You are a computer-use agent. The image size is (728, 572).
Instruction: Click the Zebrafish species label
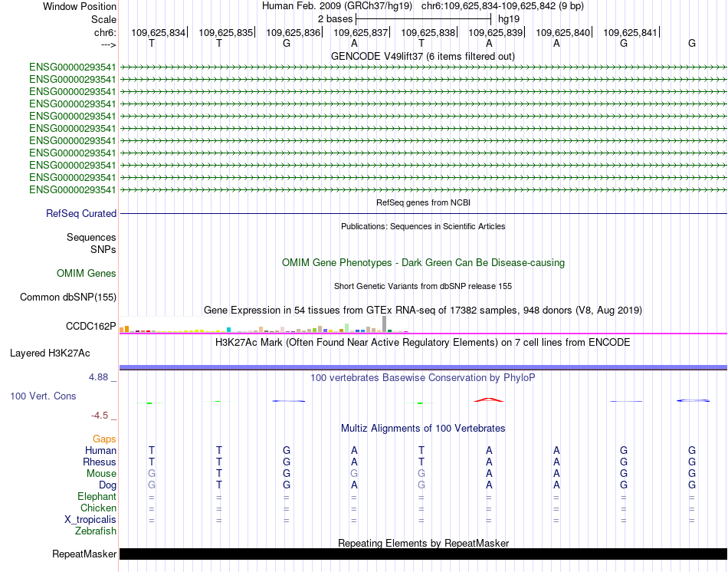pos(96,531)
